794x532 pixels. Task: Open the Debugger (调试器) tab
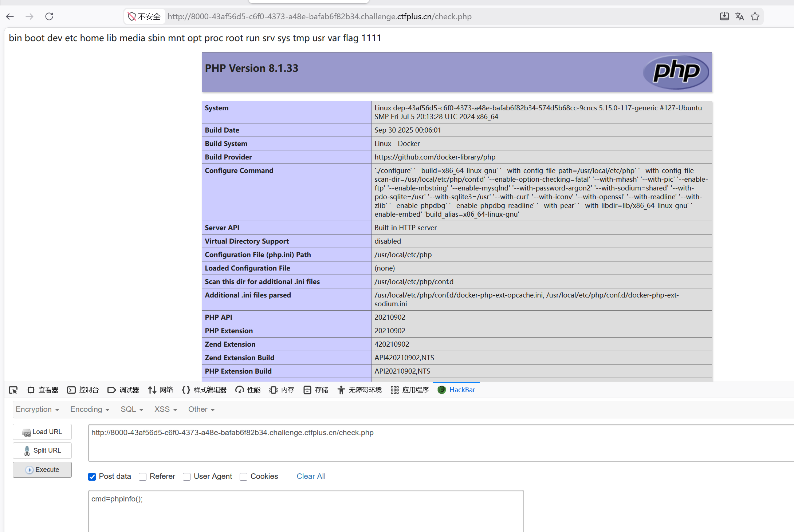pos(123,390)
